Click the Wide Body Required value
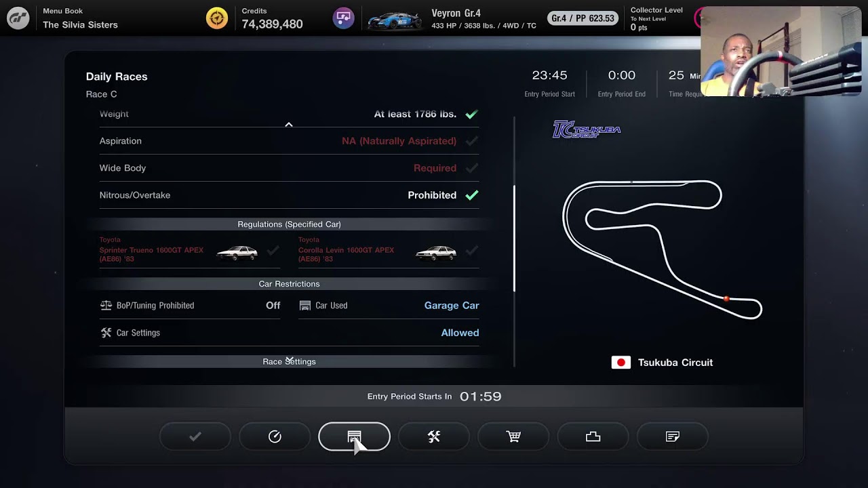 435,168
